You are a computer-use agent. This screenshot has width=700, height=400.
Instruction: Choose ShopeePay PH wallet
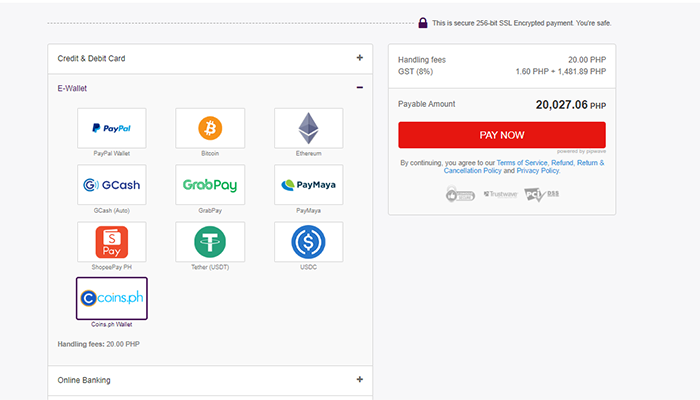pos(111,242)
